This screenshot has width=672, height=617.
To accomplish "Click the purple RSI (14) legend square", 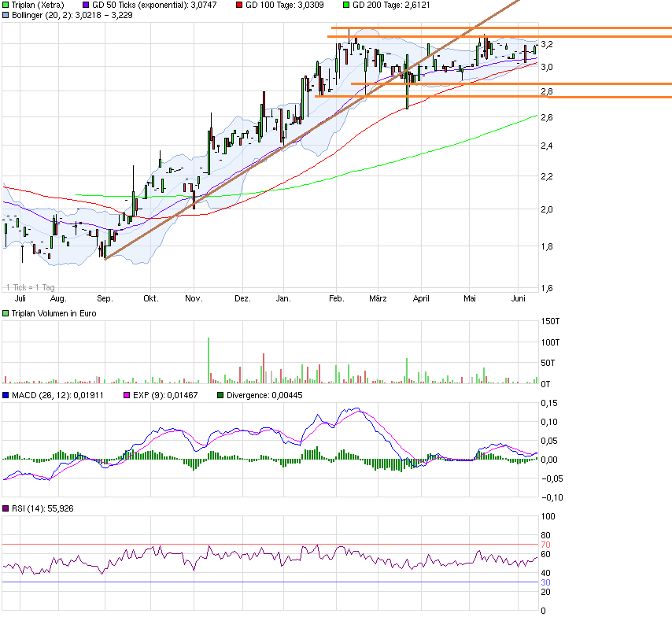I will pos(6,509).
